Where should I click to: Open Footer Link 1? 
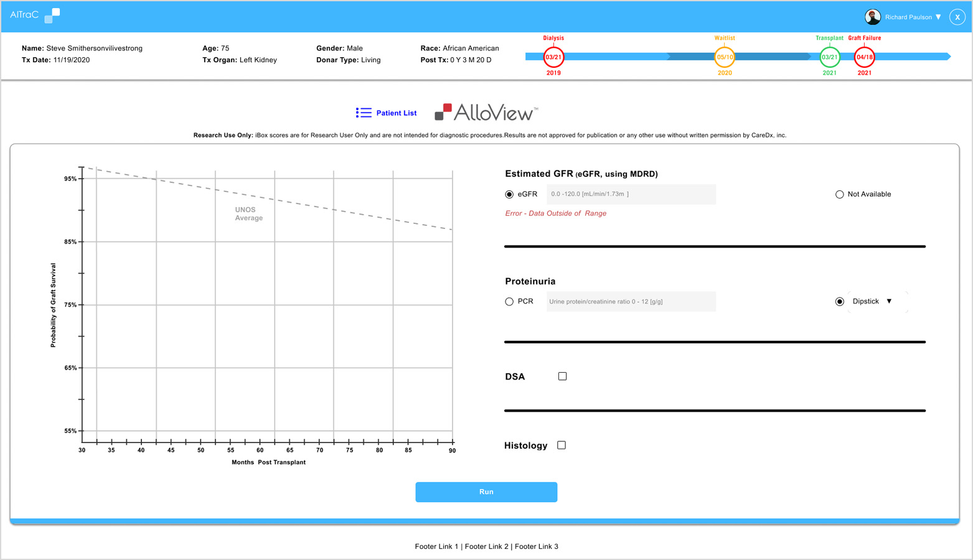pos(436,546)
